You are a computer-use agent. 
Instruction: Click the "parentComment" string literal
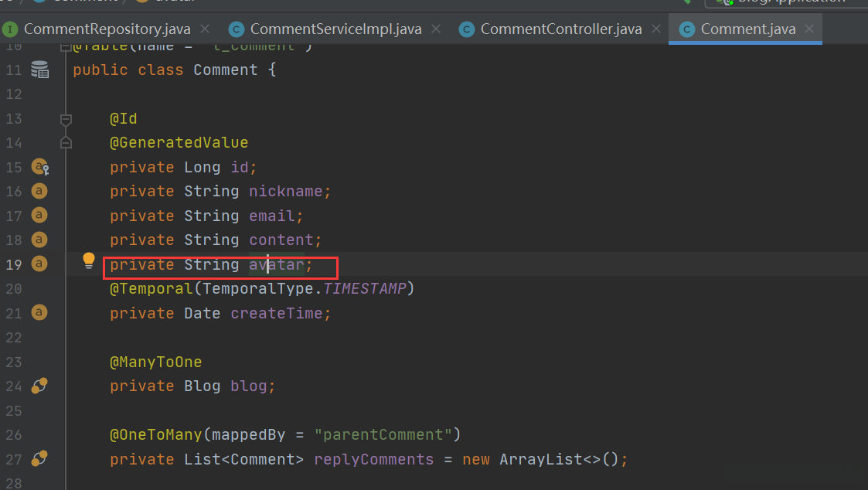[383, 435]
